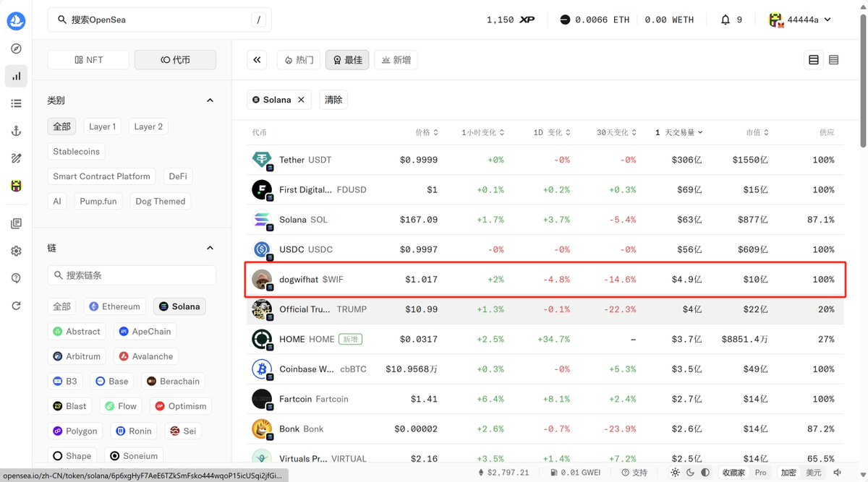Sort by 1天交易量 column
Screen dimensions: 868x482
(678, 132)
